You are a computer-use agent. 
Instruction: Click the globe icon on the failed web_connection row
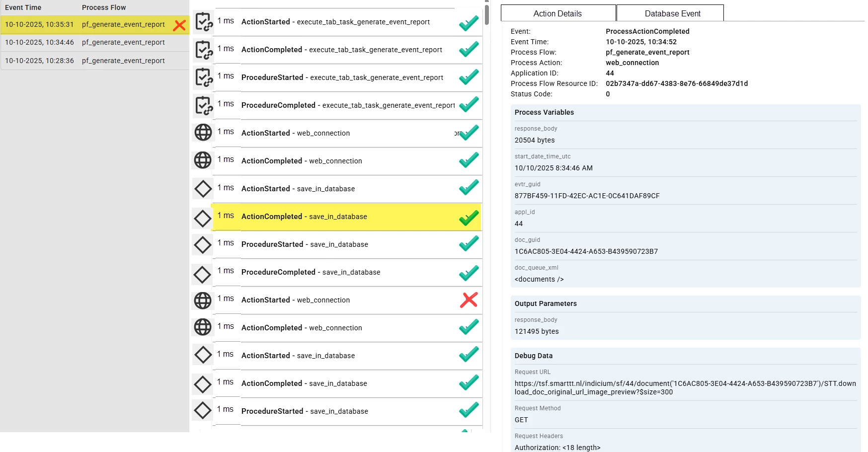(x=203, y=300)
